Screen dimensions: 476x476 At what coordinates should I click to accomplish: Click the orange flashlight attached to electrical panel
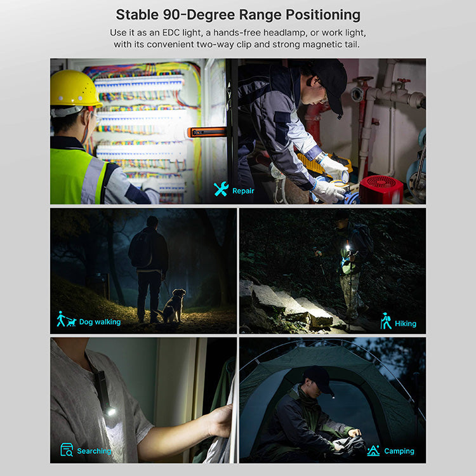click(x=206, y=132)
